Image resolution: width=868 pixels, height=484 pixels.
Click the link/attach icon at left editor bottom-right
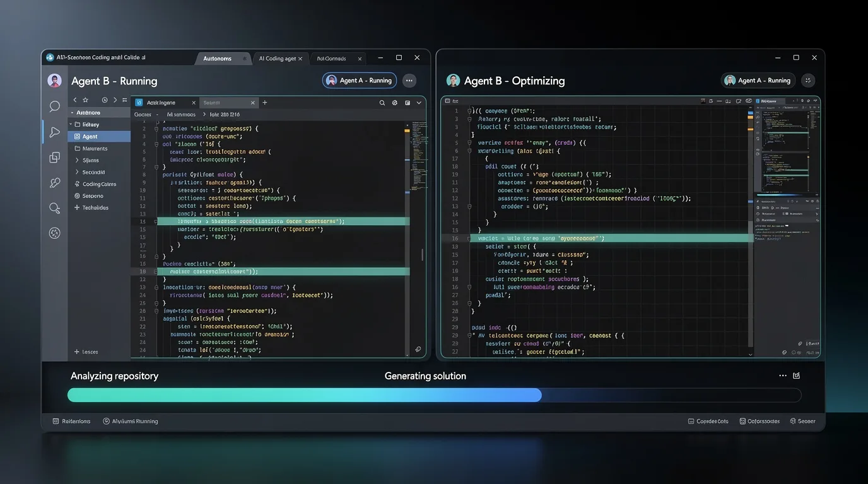[418, 349]
